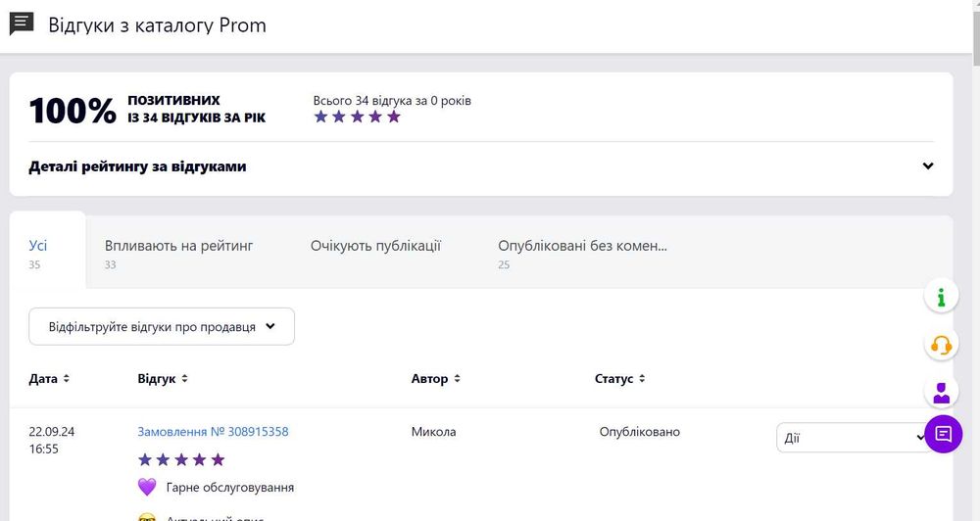The width and height of the screenshot is (980, 521).
Task: Open the Відфільтруйте відгуки про продавця dropdown
Action: (162, 326)
